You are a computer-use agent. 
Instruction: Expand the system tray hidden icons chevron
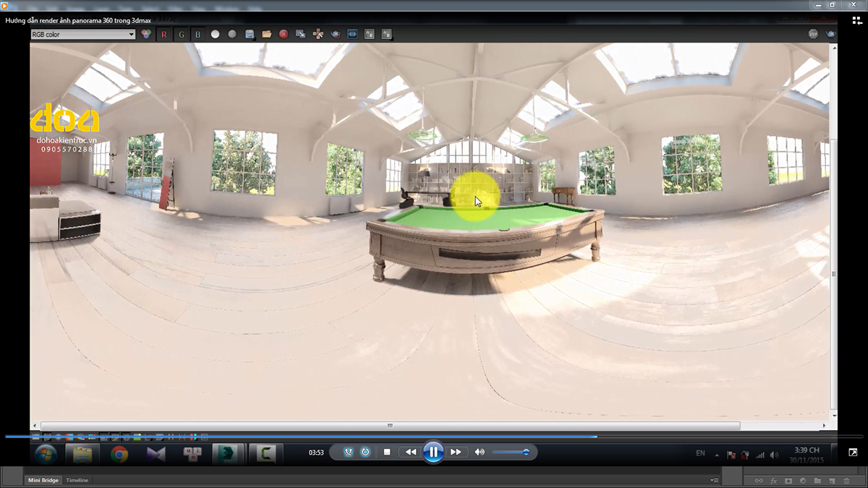[718, 454]
